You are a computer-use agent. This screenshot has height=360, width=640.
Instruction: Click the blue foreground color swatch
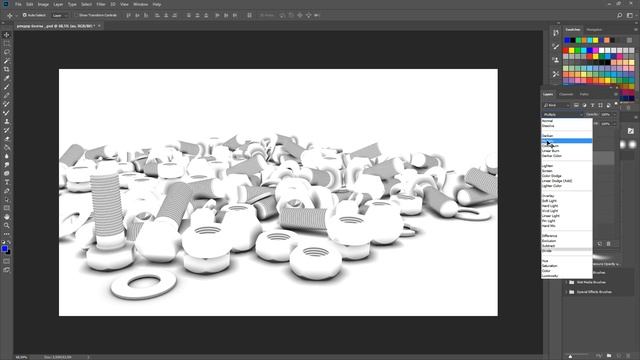coord(4,248)
